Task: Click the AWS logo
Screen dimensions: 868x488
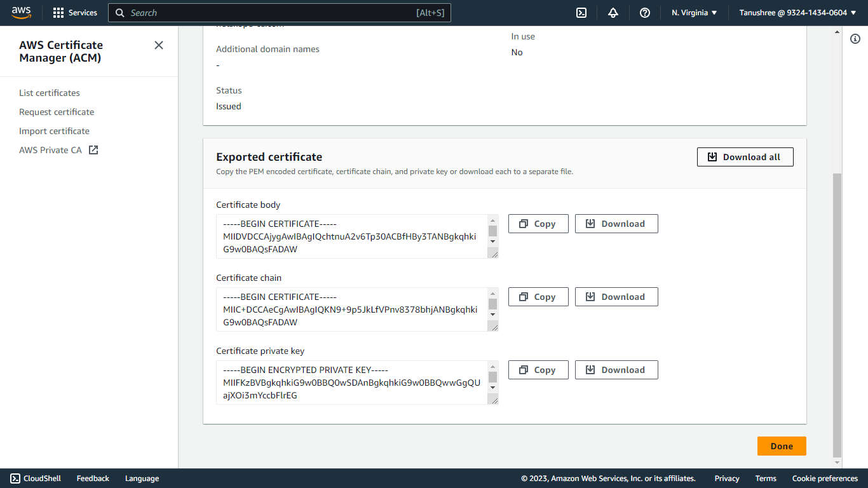Action: click(x=21, y=13)
